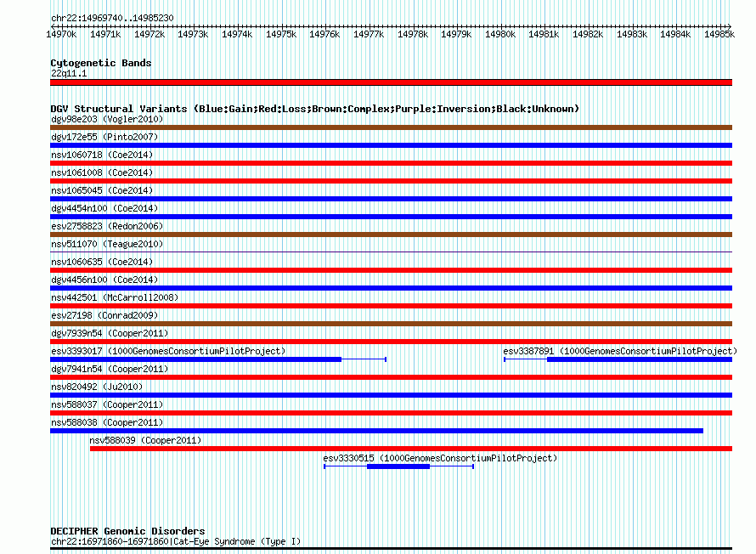Open variant esv3387891 1000Genomes label
Screen dimensions: 756x554
point(620,351)
